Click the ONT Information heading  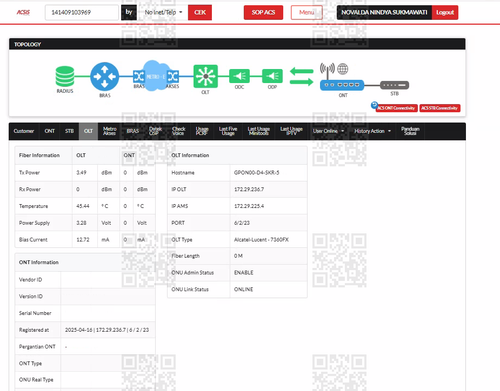[x=39, y=262]
